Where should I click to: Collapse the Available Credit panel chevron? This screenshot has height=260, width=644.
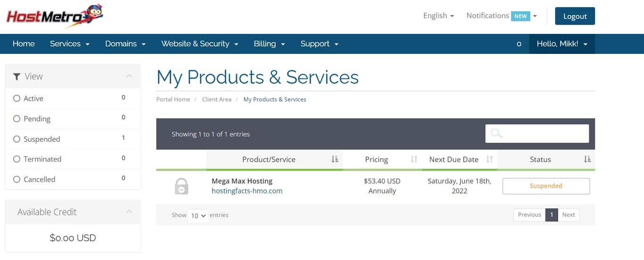coord(129,212)
